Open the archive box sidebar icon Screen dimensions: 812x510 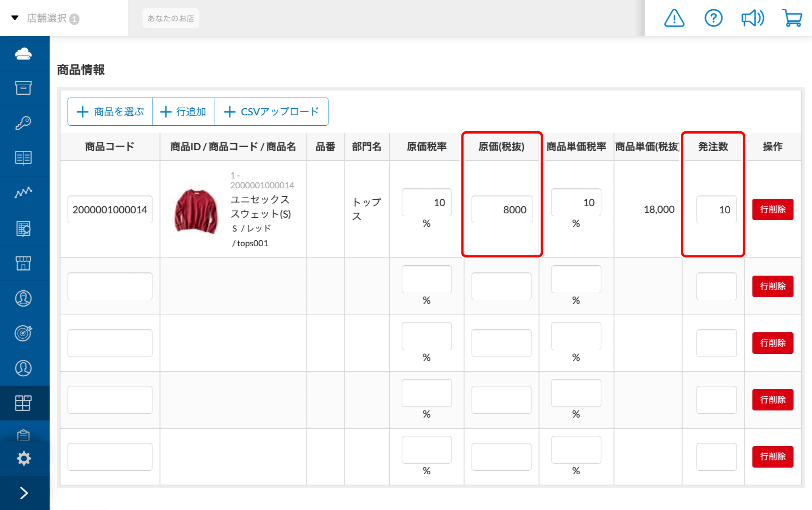click(23, 88)
